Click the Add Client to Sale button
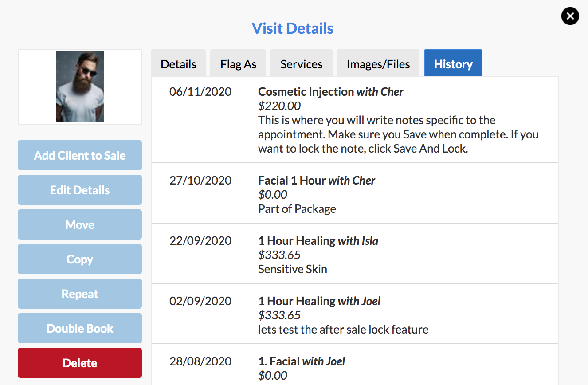 pyautogui.click(x=80, y=155)
